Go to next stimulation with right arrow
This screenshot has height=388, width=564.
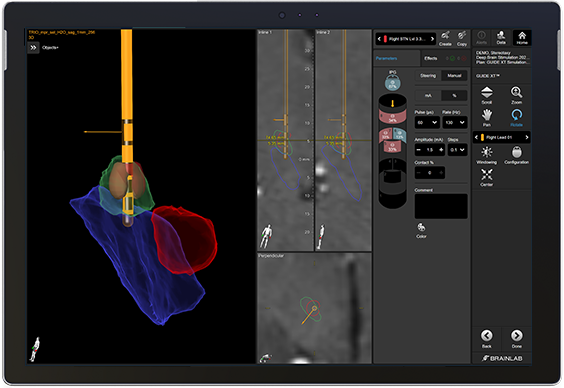point(432,39)
